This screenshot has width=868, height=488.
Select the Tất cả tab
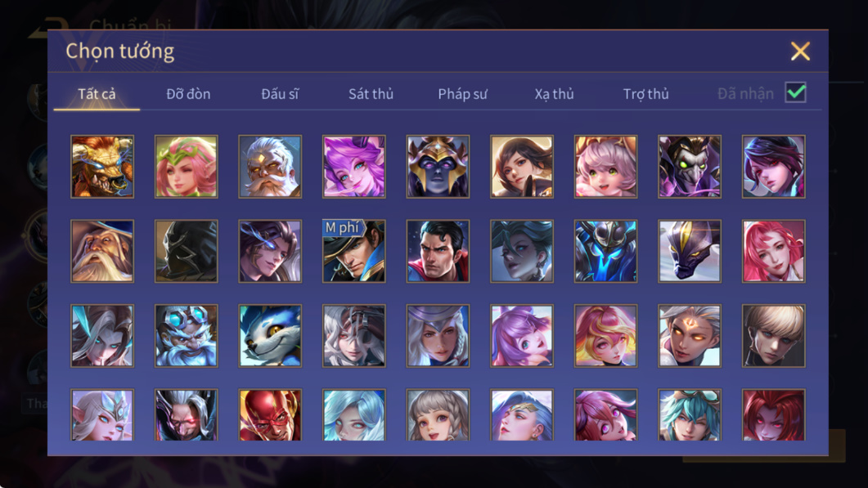(97, 94)
